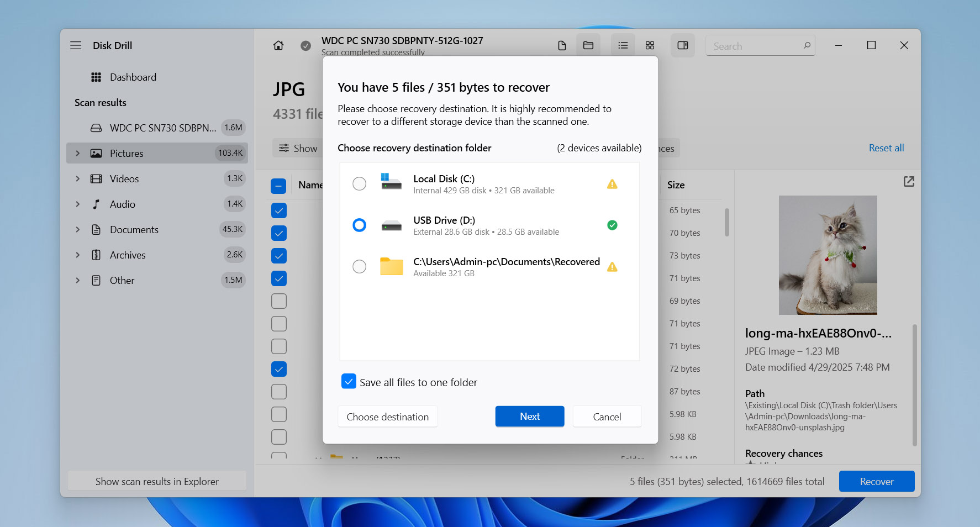Select Videos in scan results
The width and height of the screenshot is (980, 527).
pos(157,178)
